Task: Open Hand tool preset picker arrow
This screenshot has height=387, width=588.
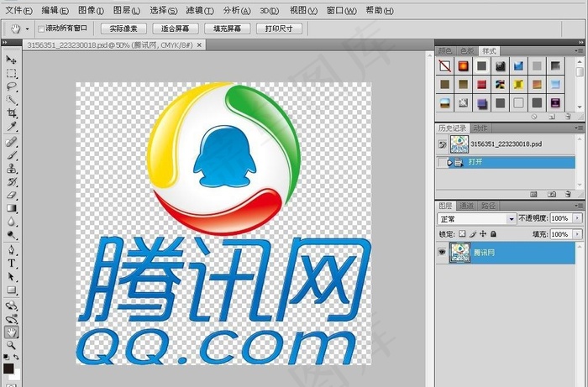Action: coord(27,29)
